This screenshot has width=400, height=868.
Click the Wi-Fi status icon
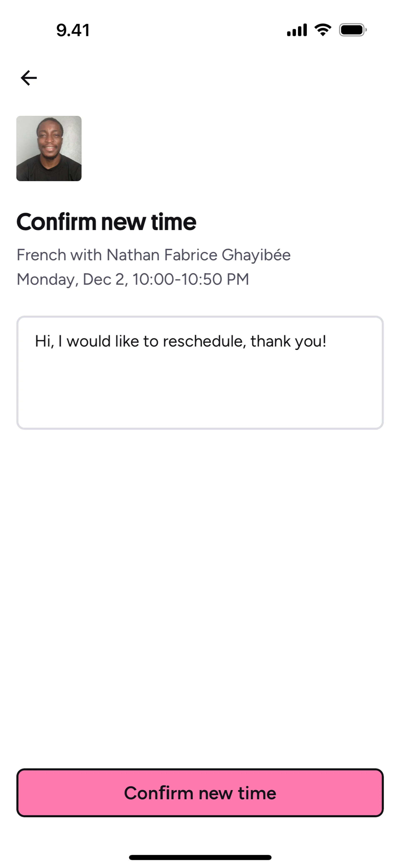point(322,30)
